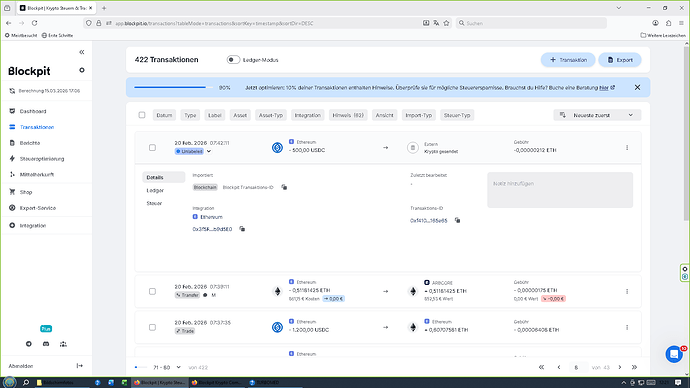
Task: Check the select-all transactions checkbox
Action: (x=142, y=115)
